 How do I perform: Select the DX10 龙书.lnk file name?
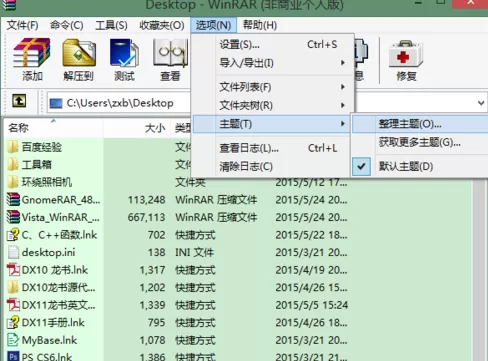pos(55,270)
